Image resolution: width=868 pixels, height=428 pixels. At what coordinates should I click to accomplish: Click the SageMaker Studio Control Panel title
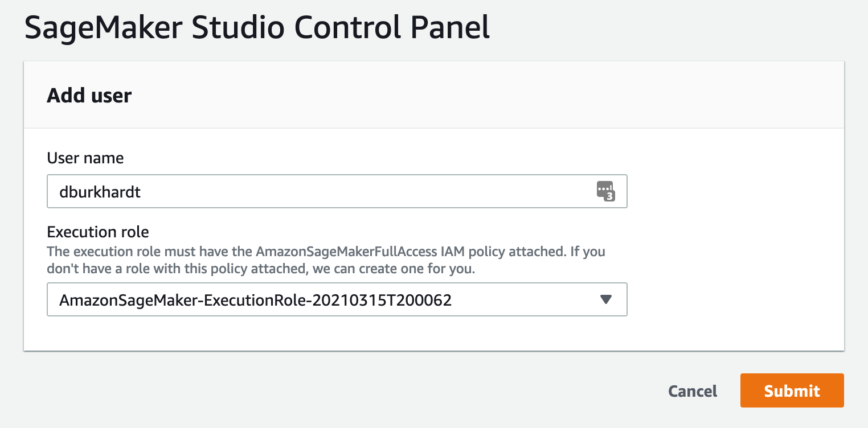[257, 28]
